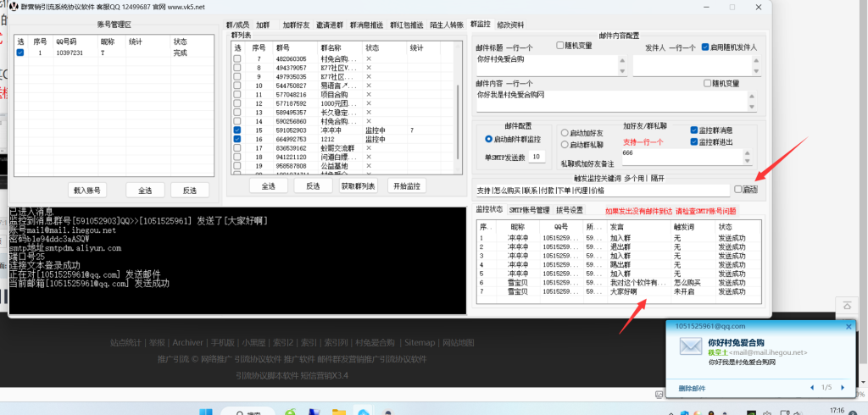
Task: Check group 577048216 项目合购 row
Action: pyautogui.click(x=237, y=94)
